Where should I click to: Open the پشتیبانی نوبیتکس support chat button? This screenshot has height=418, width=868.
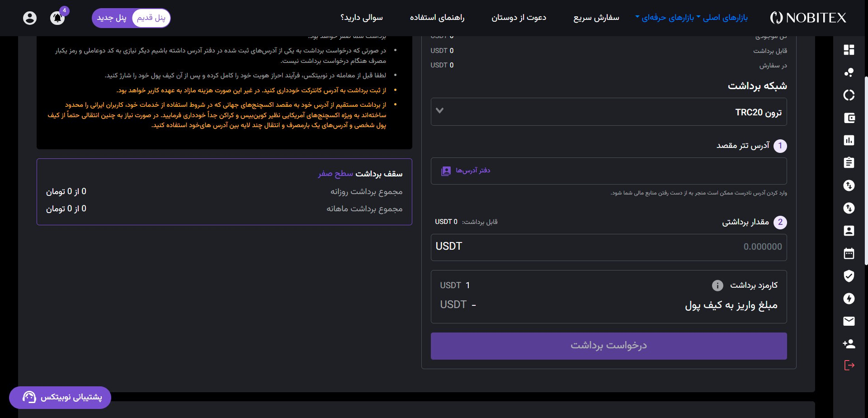(x=60, y=397)
